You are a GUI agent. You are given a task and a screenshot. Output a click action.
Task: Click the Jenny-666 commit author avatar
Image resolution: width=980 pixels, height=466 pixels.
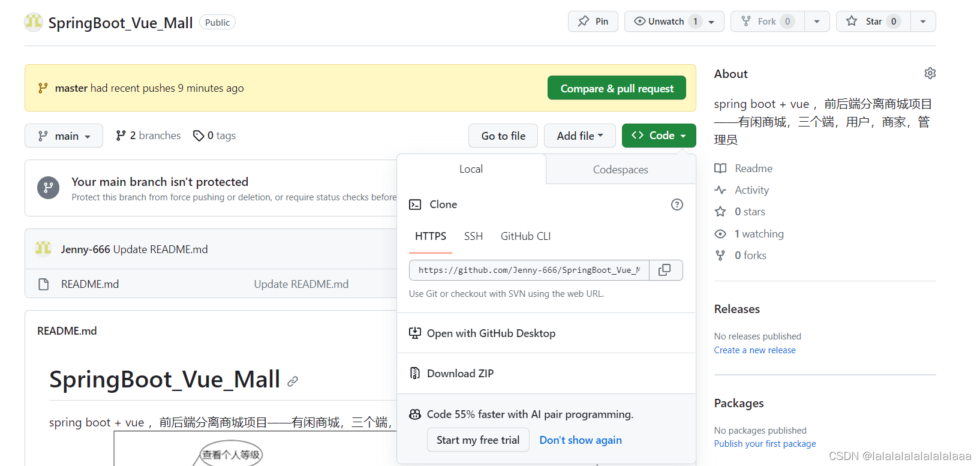tap(43, 248)
